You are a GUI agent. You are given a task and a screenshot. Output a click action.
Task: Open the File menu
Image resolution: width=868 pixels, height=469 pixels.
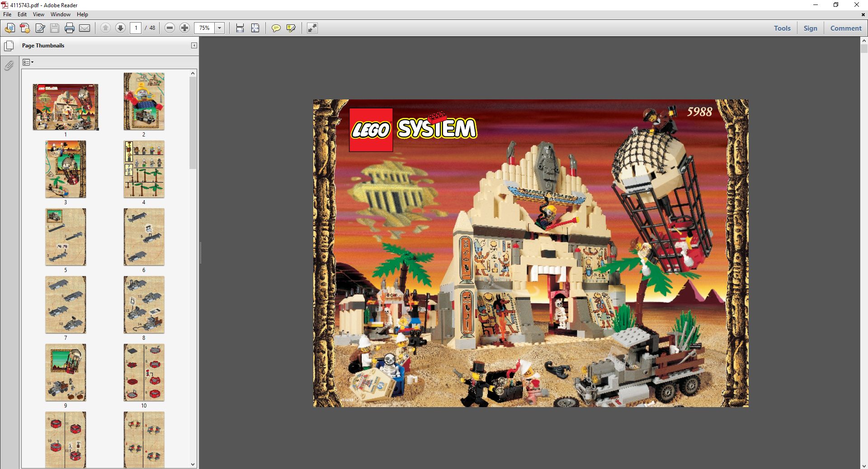coord(7,14)
